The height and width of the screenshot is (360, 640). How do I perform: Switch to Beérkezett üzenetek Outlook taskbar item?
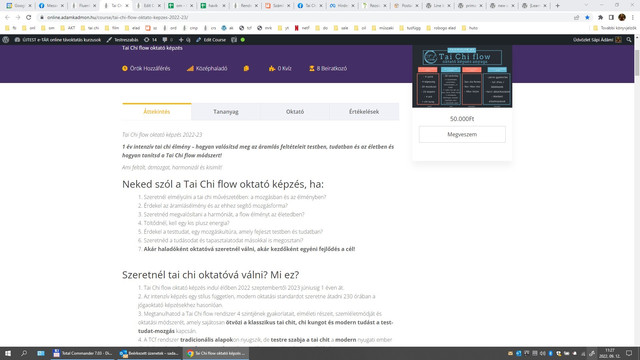point(149,353)
